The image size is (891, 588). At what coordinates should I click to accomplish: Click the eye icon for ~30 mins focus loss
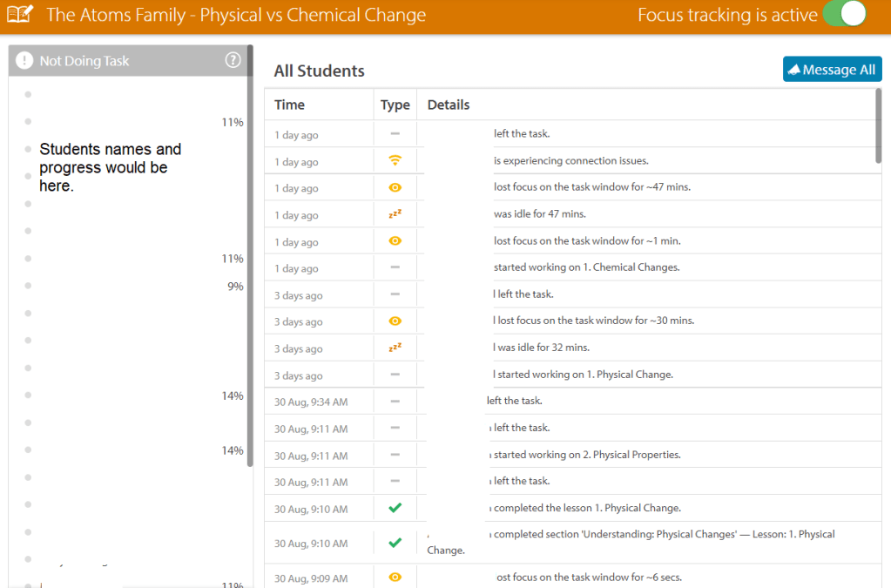[x=395, y=321]
